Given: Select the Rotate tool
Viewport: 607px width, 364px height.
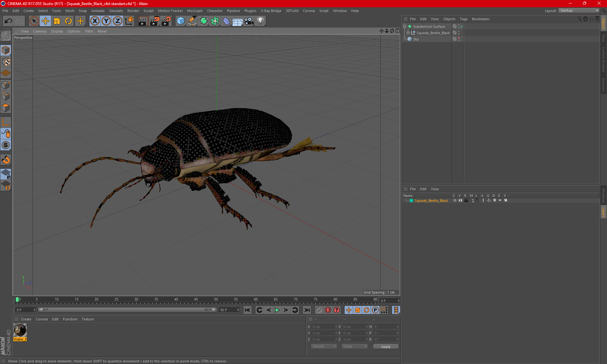Looking at the screenshot, I should pyautogui.click(x=68, y=21).
